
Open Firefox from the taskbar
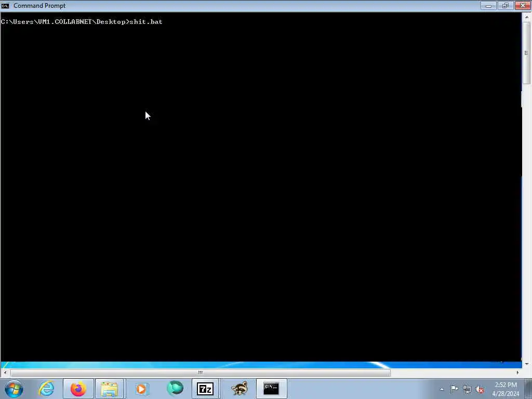78,389
